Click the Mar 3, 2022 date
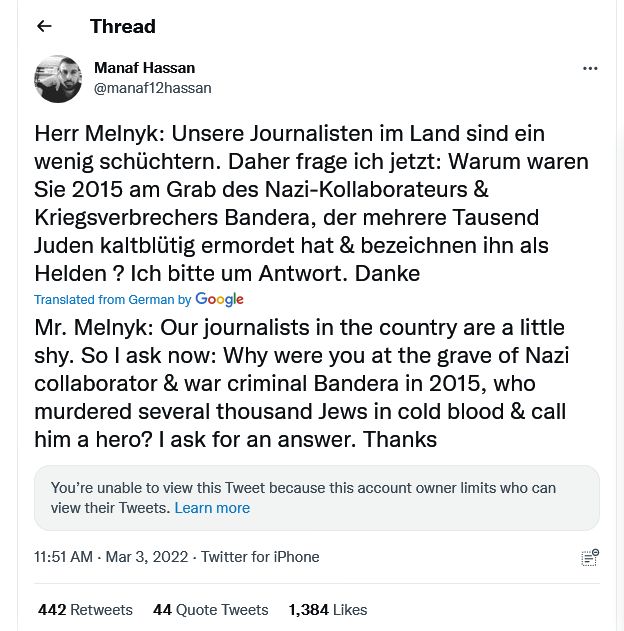The image size is (624, 631). coord(147,557)
